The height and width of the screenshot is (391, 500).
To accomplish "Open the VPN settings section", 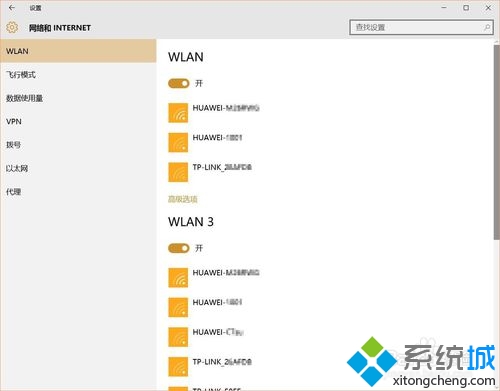I will point(78,121).
